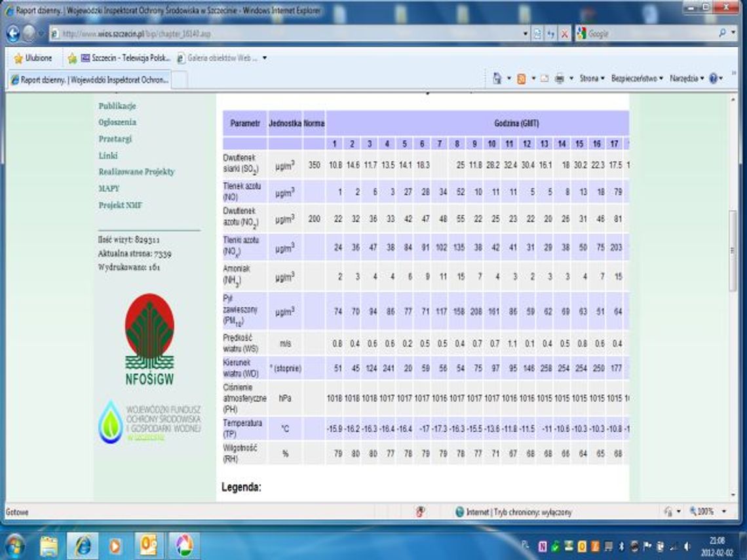Open the Narzędzia dropdown menu
The width and height of the screenshot is (747, 560).
click(687, 79)
